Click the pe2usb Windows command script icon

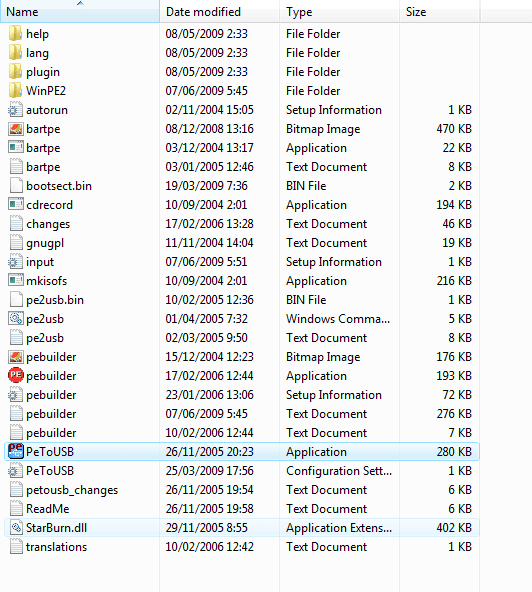tap(15, 319)
